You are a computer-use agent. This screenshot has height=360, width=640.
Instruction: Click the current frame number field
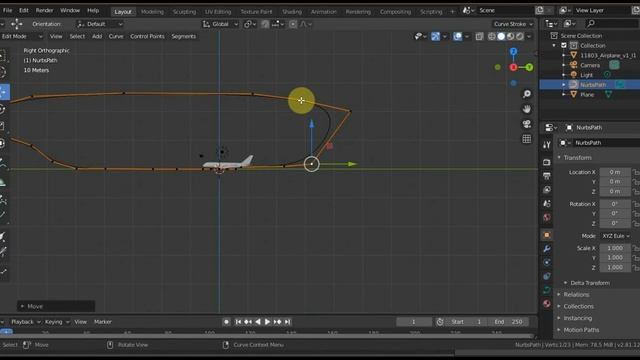click(413, 322)
